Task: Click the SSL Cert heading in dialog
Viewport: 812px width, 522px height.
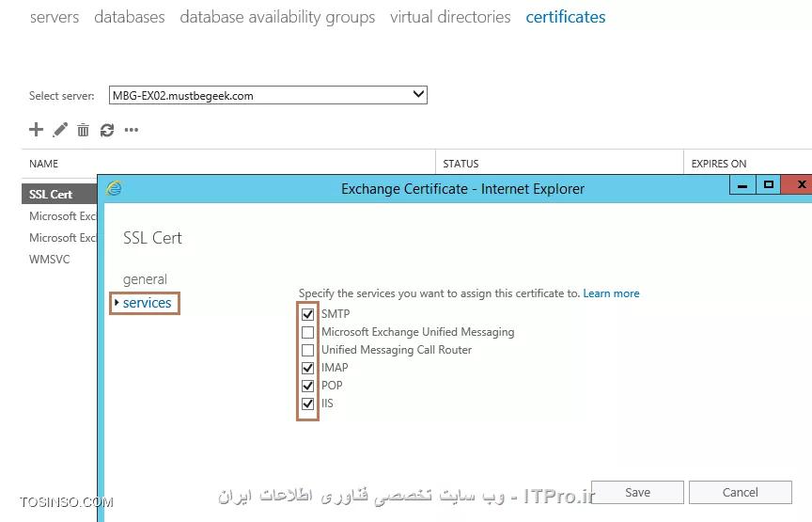Action: point(152,238)
